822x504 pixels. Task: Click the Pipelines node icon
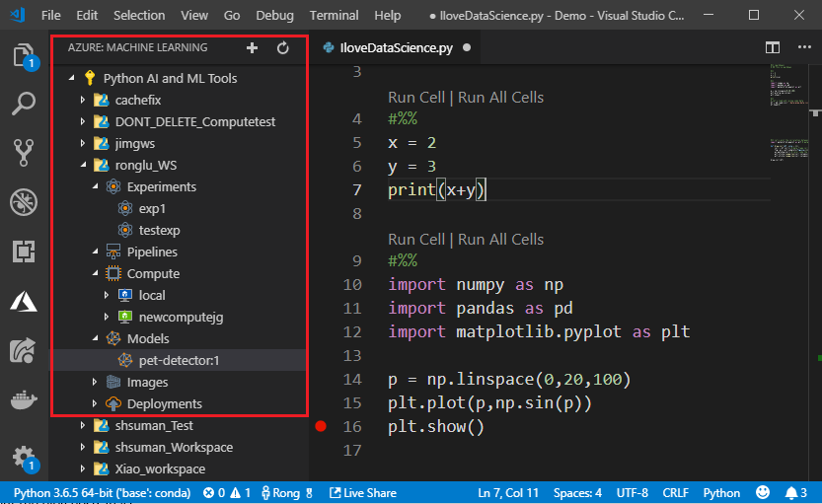pos(113,252)
